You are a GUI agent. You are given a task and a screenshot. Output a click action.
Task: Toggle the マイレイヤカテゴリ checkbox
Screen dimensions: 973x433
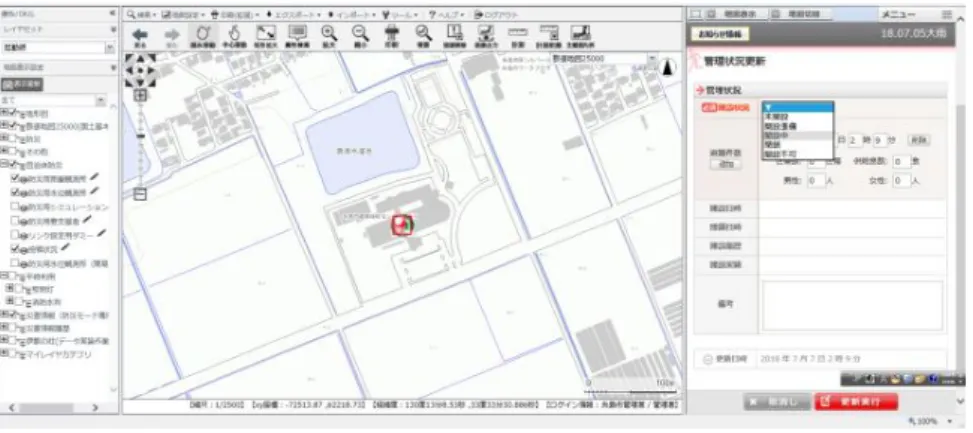pos(12,354)
